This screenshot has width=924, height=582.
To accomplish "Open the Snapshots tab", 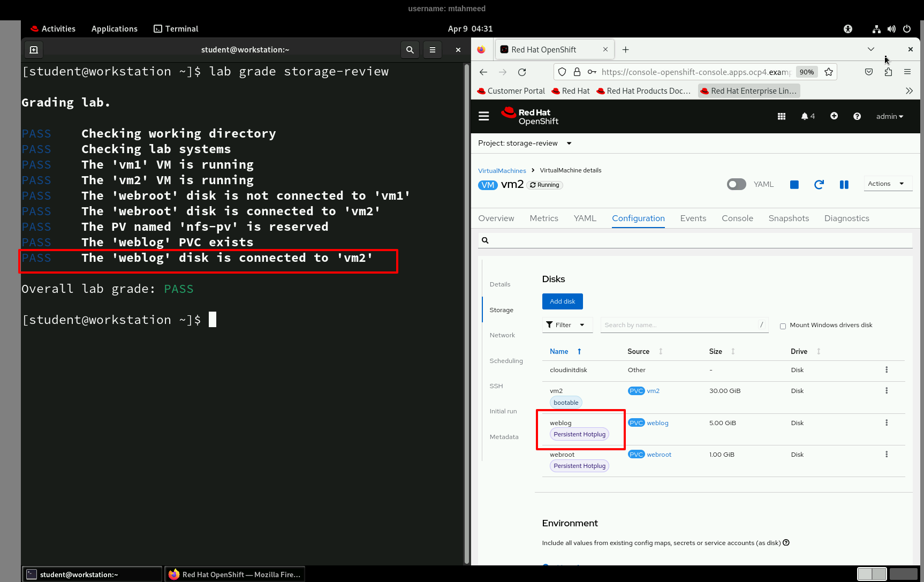I will pyautogui.click(x=789, y=218).
